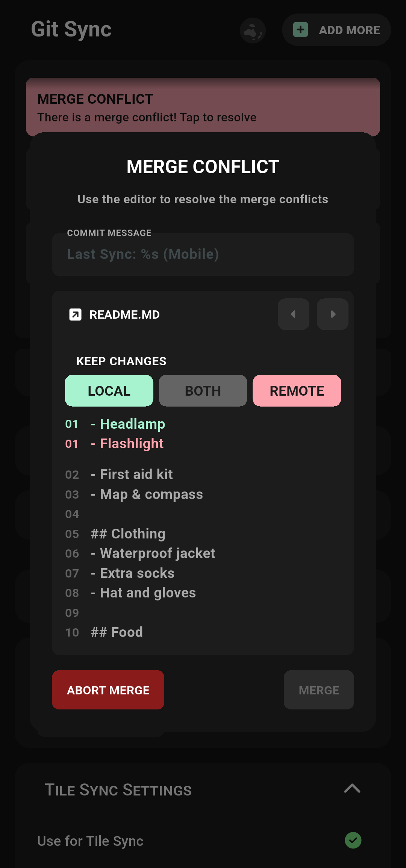Open README.MD in external editor icon

(75, 315)
